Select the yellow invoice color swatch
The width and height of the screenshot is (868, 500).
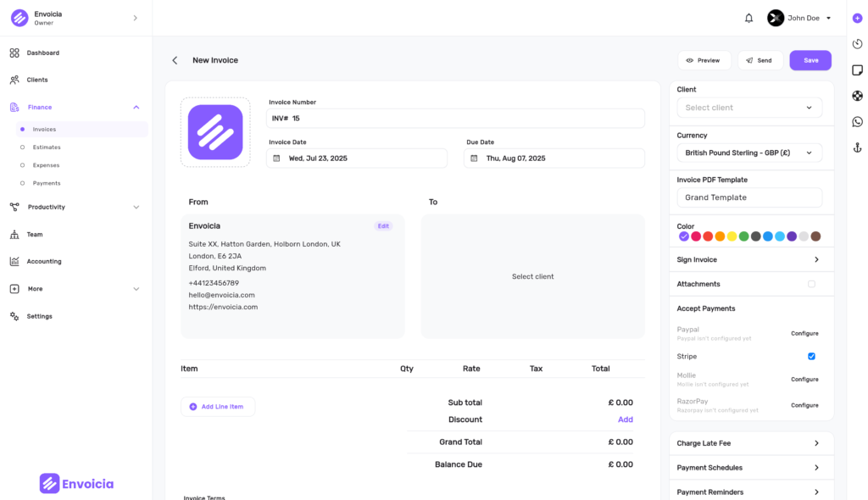point(732,236)
